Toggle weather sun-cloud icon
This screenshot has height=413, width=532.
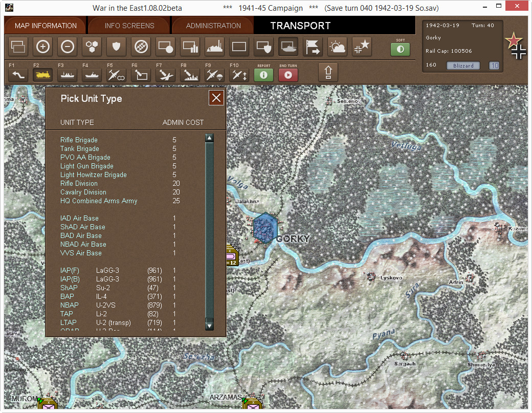(338, 47)
